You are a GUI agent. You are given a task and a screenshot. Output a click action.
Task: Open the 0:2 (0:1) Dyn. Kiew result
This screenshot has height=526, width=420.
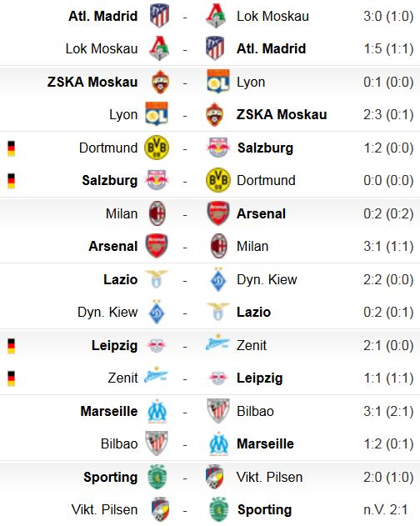pyautogui.click(x=388, y=312)
